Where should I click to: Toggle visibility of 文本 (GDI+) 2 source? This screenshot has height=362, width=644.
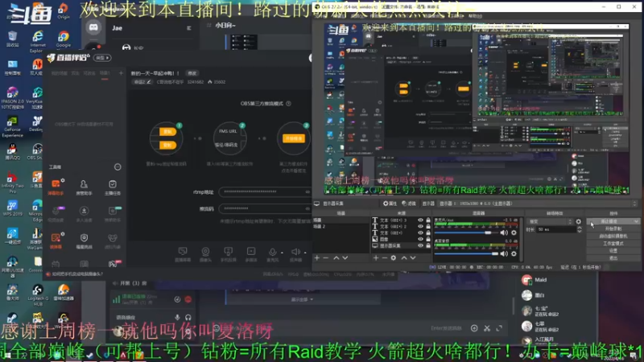pos(420,226)
